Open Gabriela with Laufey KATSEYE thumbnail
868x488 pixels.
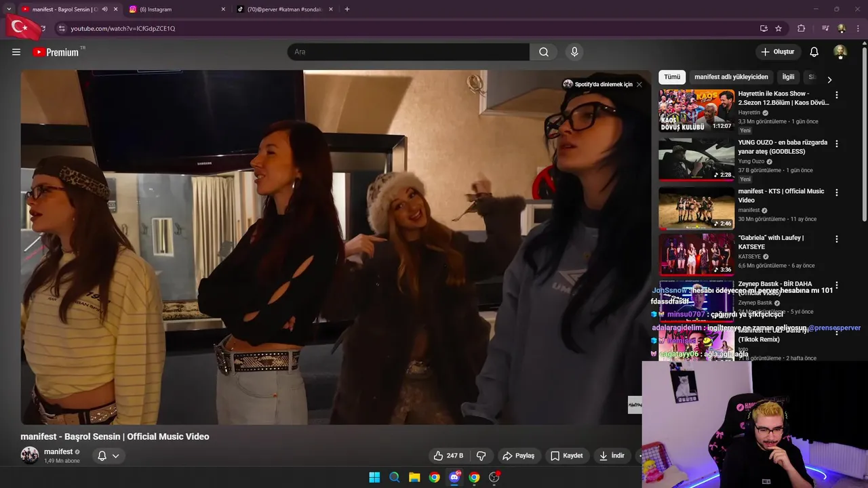pyautogui.click(x=696, y=255)
